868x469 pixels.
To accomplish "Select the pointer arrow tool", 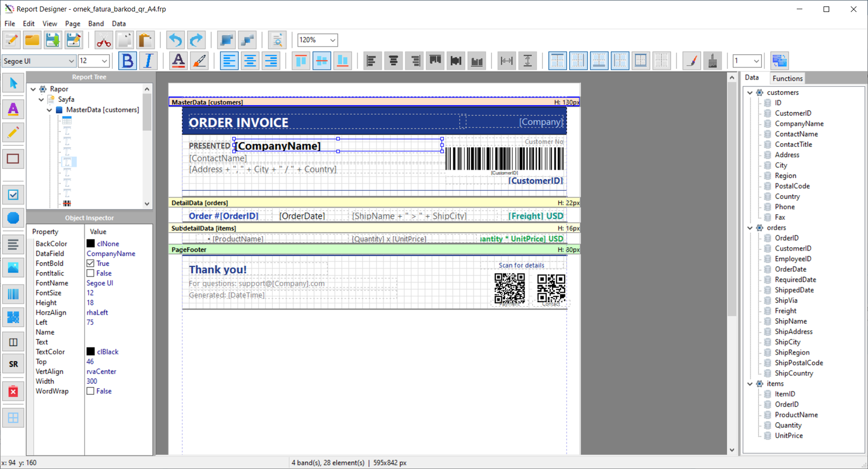I will click(x=14, y=83).
